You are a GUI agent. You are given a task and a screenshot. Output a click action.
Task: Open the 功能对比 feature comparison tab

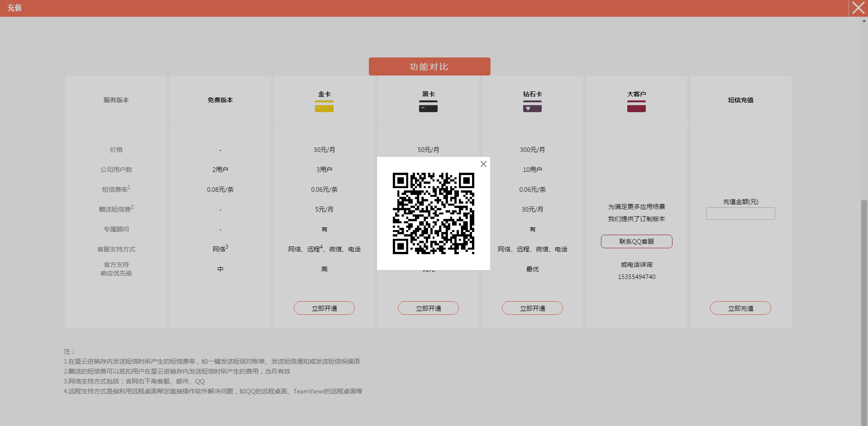tap(429, 66)
